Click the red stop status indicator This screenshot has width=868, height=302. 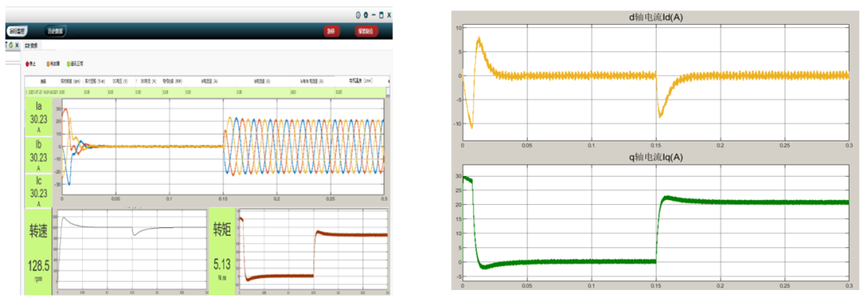click(27, 64)
